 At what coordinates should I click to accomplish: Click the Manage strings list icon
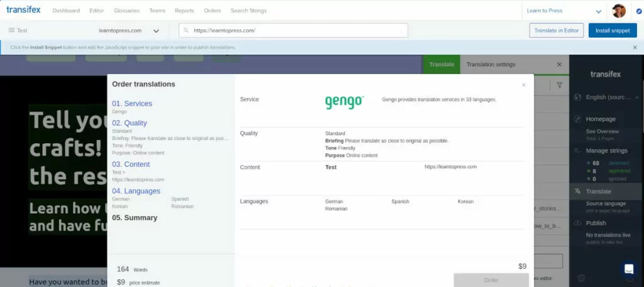577,151
